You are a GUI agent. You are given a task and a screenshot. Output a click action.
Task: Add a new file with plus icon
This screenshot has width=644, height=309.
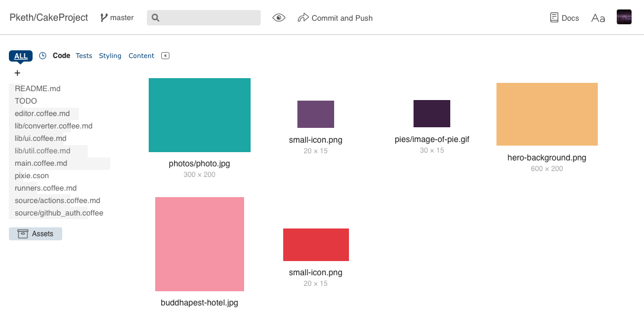coord(17,73)
